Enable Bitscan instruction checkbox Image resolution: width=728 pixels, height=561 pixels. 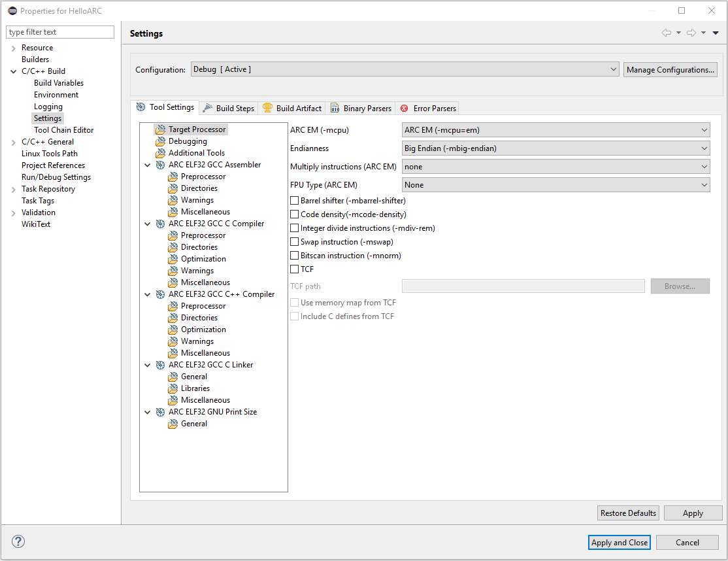tap(294, 256)
